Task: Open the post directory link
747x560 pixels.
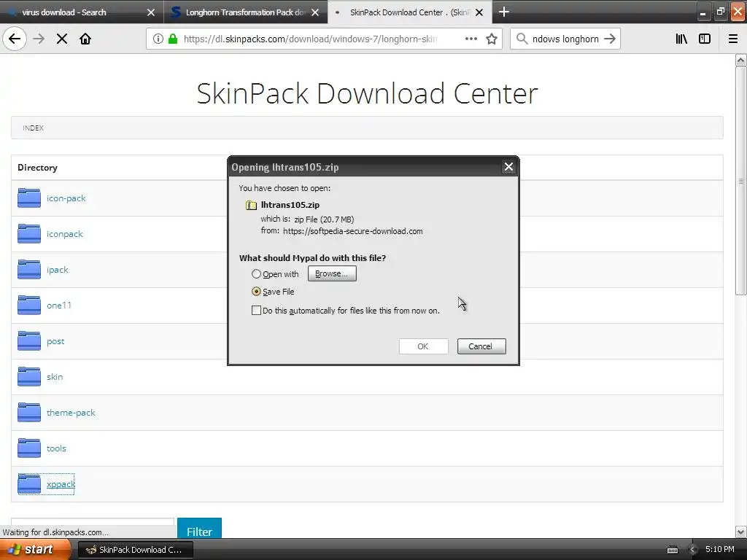Action: [55, 341]
